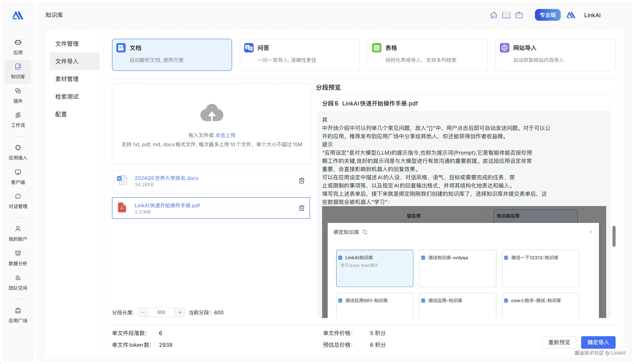
Task: Switch to 文件管理 in the left menu
Action: [x=67, y=43]
